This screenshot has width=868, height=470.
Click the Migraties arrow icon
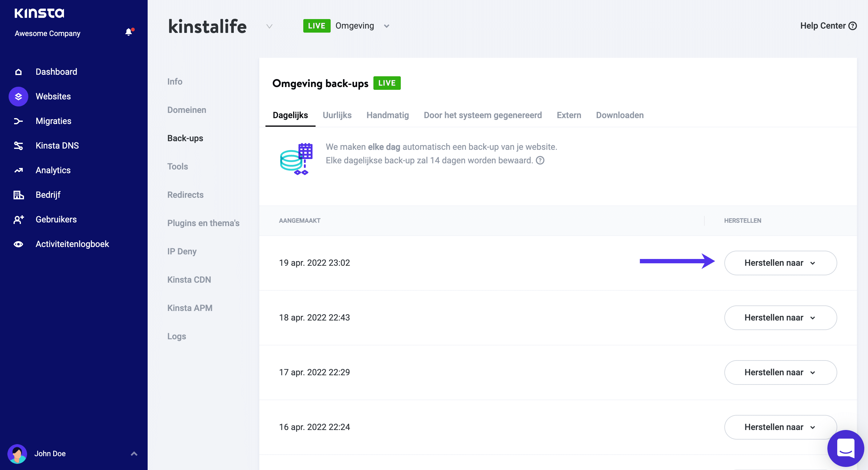coord(18,121)
